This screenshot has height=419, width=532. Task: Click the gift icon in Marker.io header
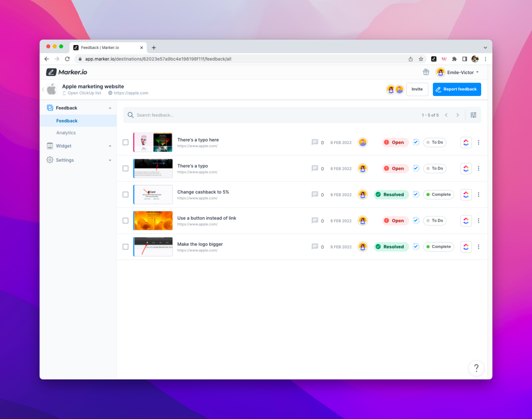pyautogui.click(x=426, y=72)
